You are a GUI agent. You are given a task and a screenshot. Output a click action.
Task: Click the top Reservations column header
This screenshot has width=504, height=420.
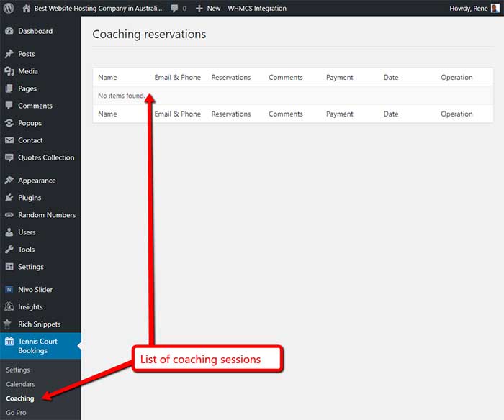tap(231, 78)
